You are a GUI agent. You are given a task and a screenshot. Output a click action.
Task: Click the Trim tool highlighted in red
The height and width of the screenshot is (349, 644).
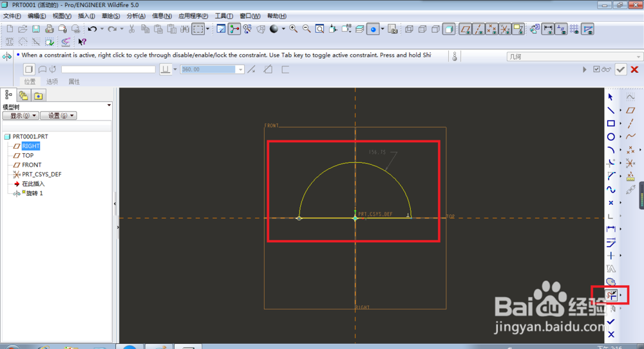[611, 295]
